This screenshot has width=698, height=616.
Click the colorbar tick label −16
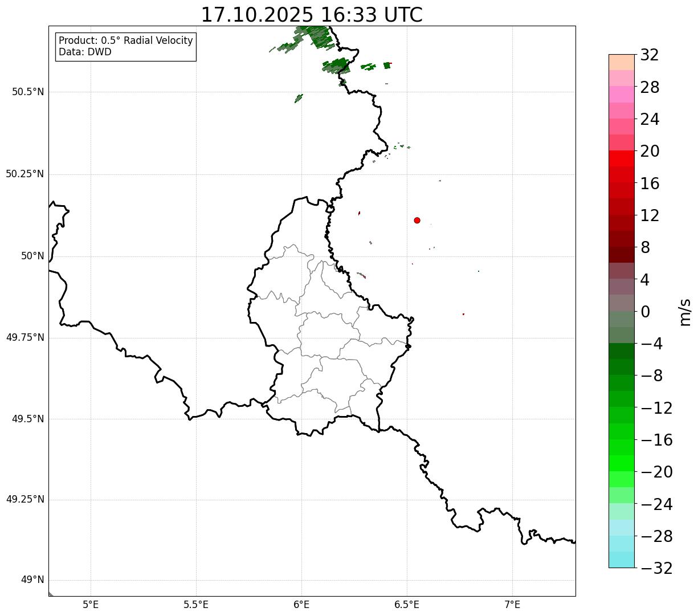[x=656, y=440]
